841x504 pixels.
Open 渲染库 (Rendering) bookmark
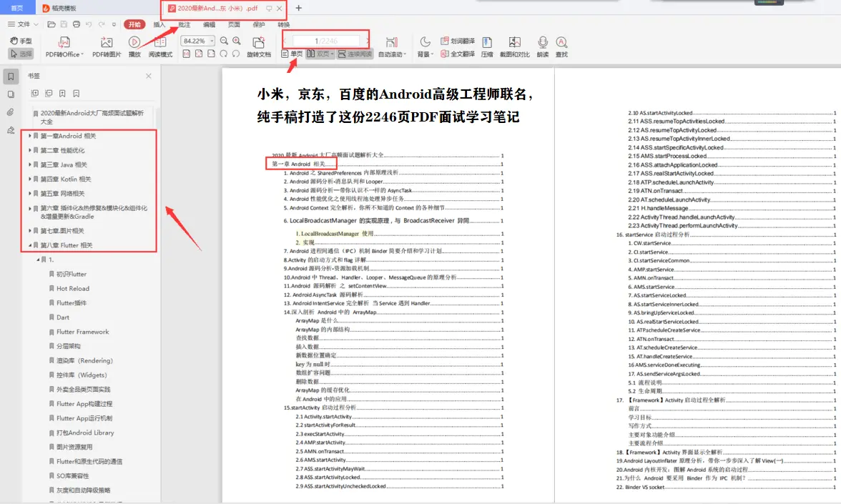[84, 361]
